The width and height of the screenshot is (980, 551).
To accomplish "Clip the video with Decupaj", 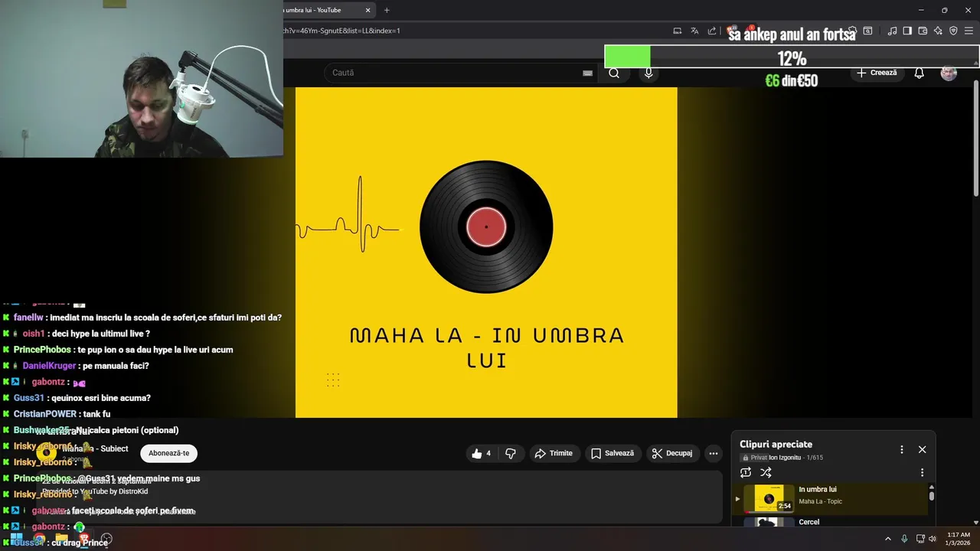I will pos(672,454).
